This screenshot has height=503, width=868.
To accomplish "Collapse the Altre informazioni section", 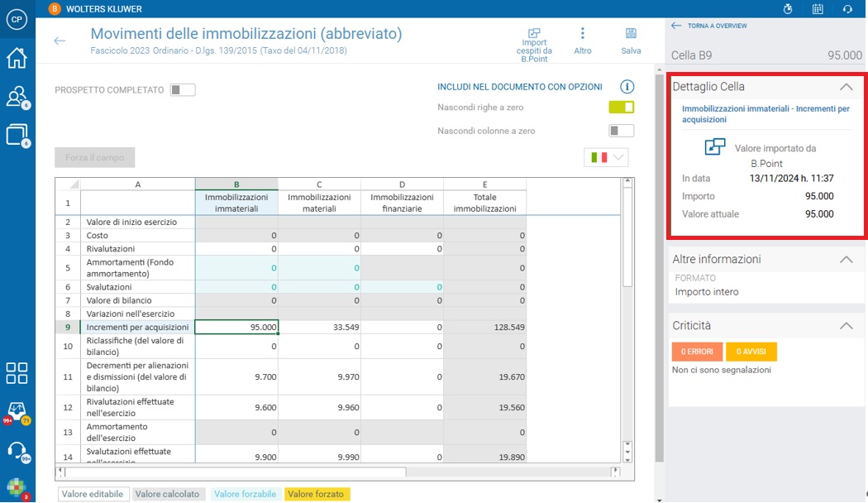I will coord(846,259).
